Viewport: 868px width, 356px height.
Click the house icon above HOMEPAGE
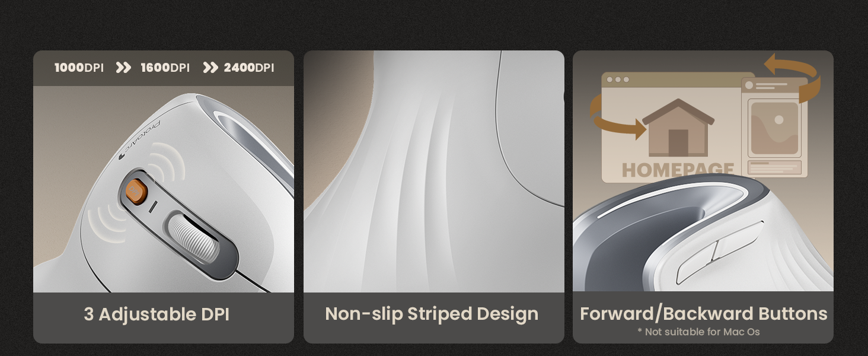pos(678,128)
